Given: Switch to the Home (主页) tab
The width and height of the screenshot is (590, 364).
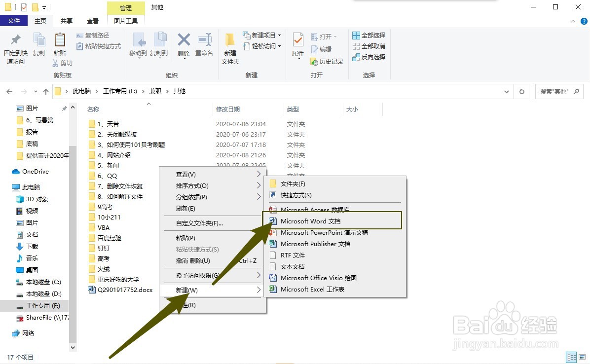Looking at the screenshot, I should [x=40, y=21].
